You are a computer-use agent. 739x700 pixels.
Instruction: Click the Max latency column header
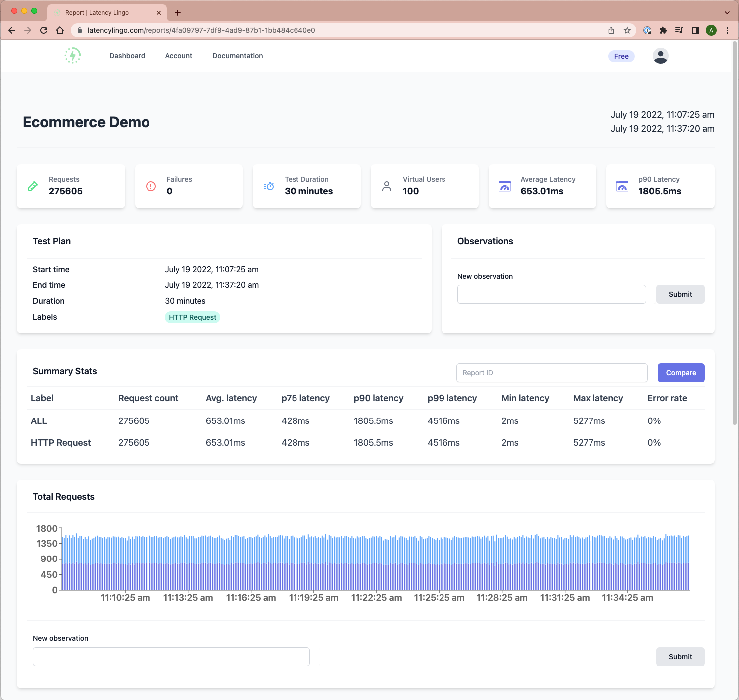[598, 398]
